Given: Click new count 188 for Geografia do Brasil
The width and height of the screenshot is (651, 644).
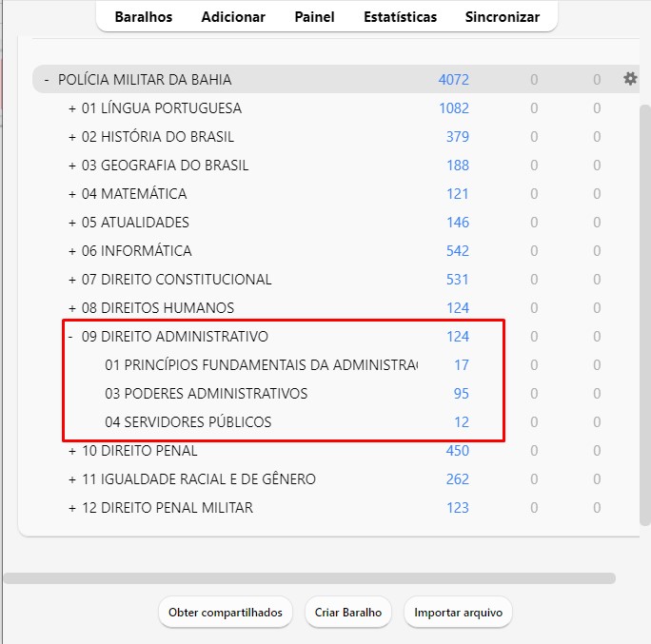Looking at the screenshot, I should (x=458, y=166).
